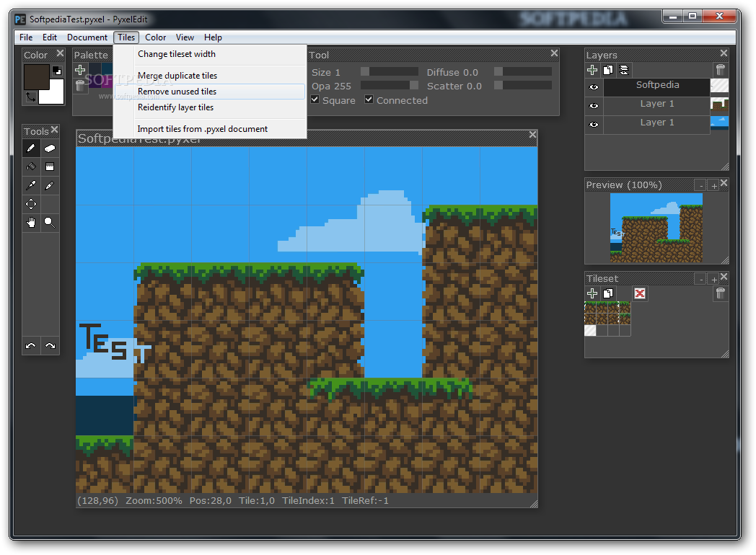The height and width of the screenshot is (555, 756).
Task: Zoom out Preview with minus button
Action: pyautogui.click(x=701, y=185)
